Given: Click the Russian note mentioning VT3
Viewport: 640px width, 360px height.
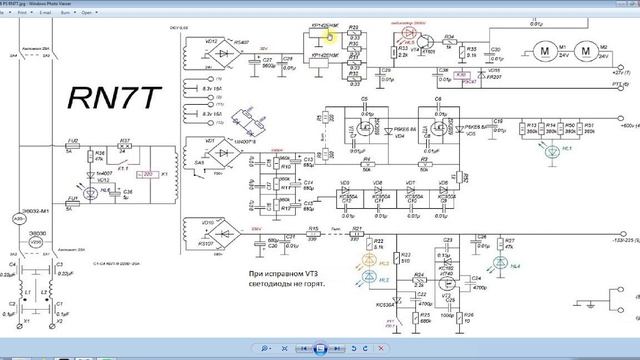Looking at the screenshot, I should point(287,278).
